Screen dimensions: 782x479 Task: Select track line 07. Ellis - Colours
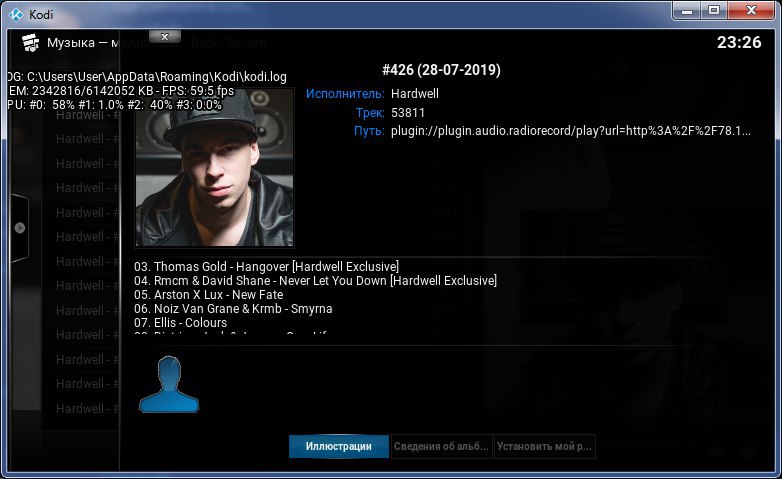[x=181, y=323]
